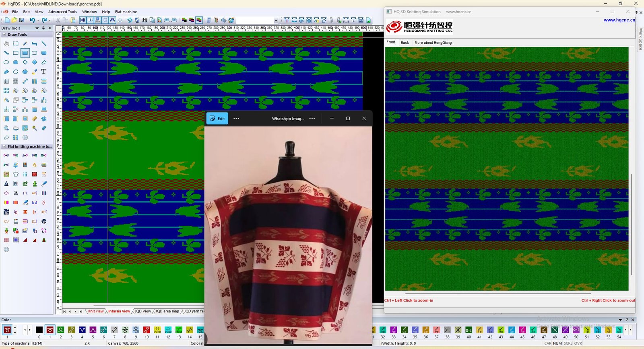Select black color swatch 0

(x=39, y=330)
